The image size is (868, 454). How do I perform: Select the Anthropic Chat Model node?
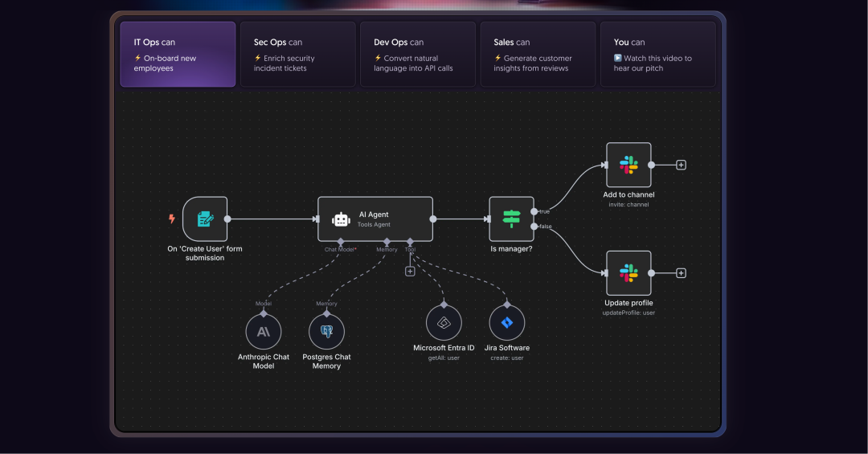(x=263, y=331)
